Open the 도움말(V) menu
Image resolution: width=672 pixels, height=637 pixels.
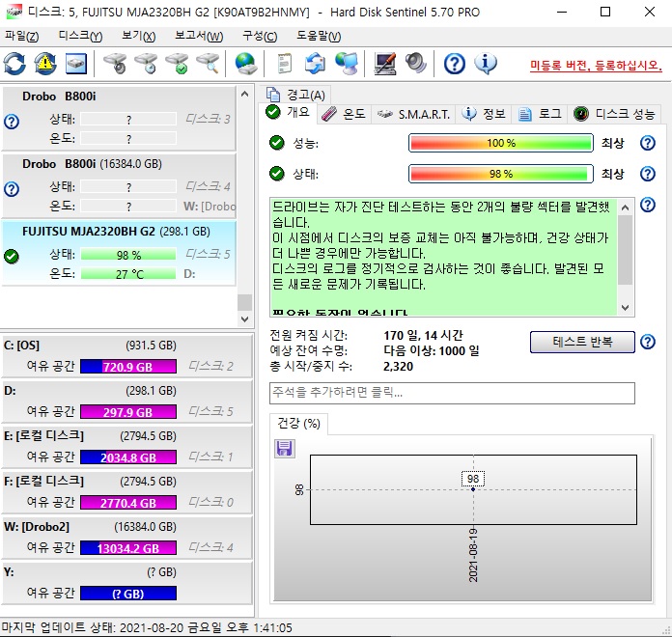[319, 36]
